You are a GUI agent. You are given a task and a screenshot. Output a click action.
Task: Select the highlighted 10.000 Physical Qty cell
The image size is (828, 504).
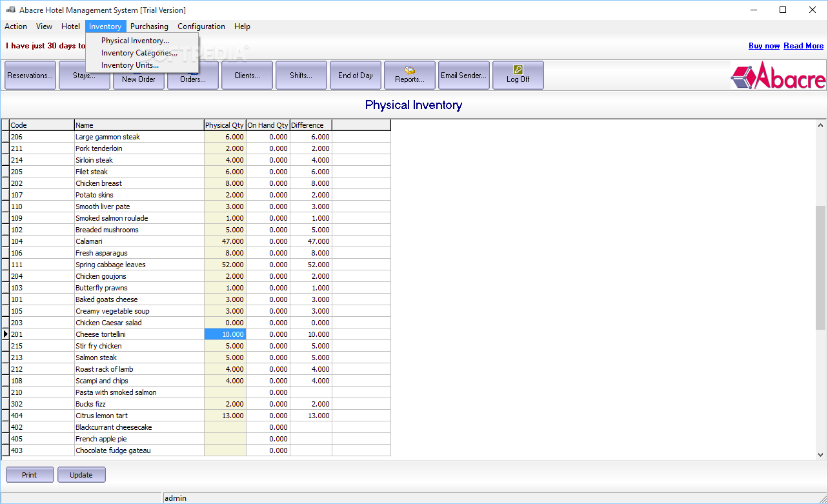225,334
